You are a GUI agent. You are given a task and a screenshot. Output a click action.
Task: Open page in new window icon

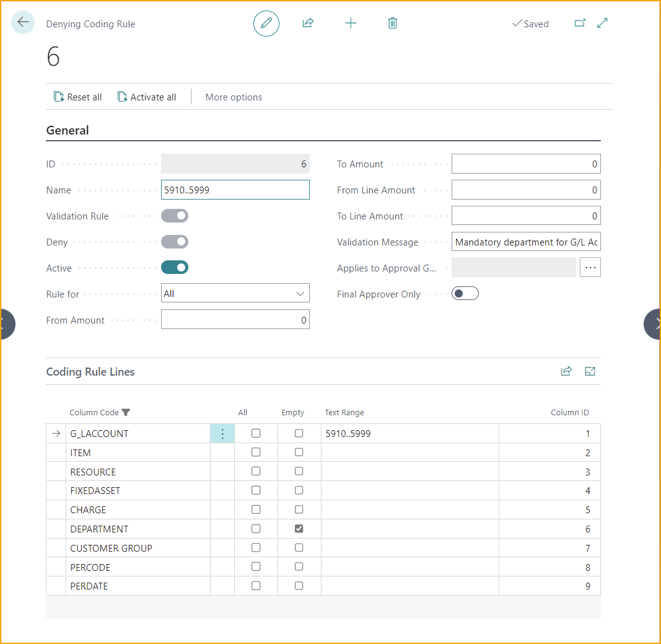tap(580, 24)
